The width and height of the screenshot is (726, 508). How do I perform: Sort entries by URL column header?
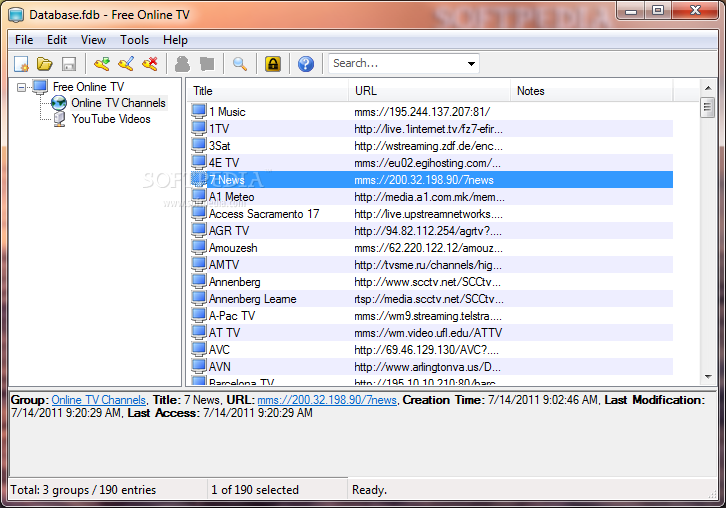(429, 91)
